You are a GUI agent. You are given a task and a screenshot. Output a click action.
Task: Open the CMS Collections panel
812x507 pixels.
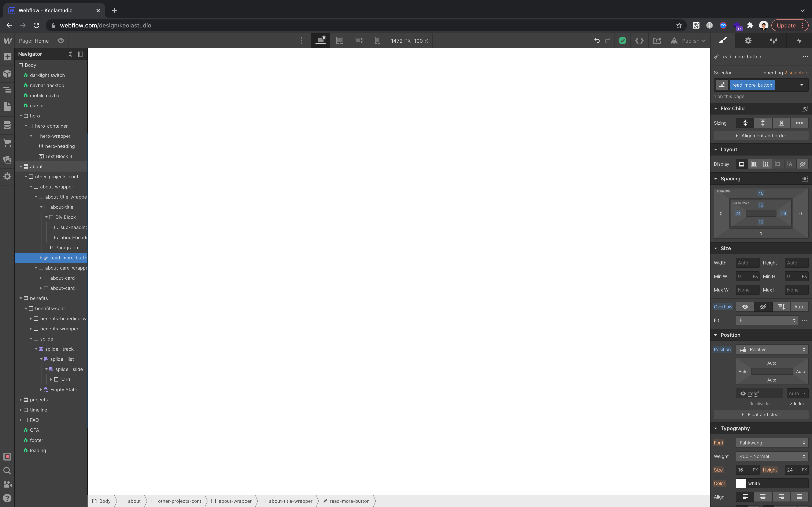click(7, 125)
